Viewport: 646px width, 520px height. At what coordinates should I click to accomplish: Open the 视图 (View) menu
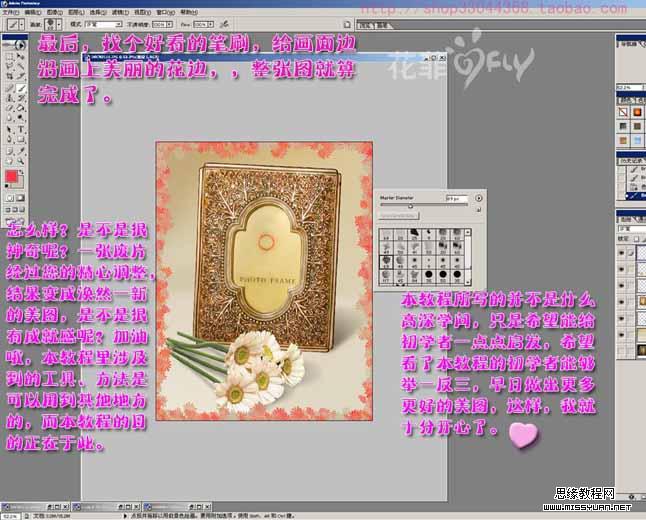[143, 12]
